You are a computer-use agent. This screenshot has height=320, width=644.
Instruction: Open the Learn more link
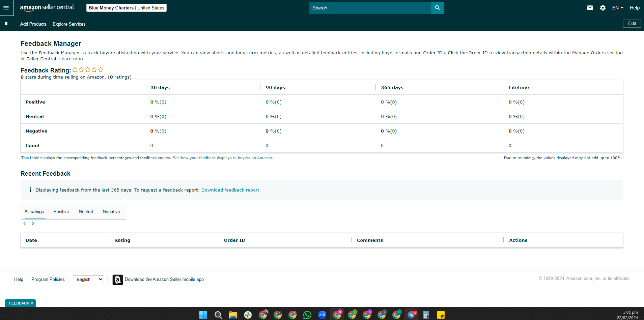(72, 59)
